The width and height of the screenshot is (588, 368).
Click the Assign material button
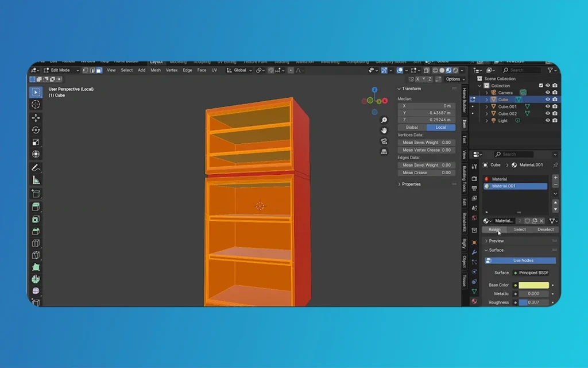click(x=494, y=229)
